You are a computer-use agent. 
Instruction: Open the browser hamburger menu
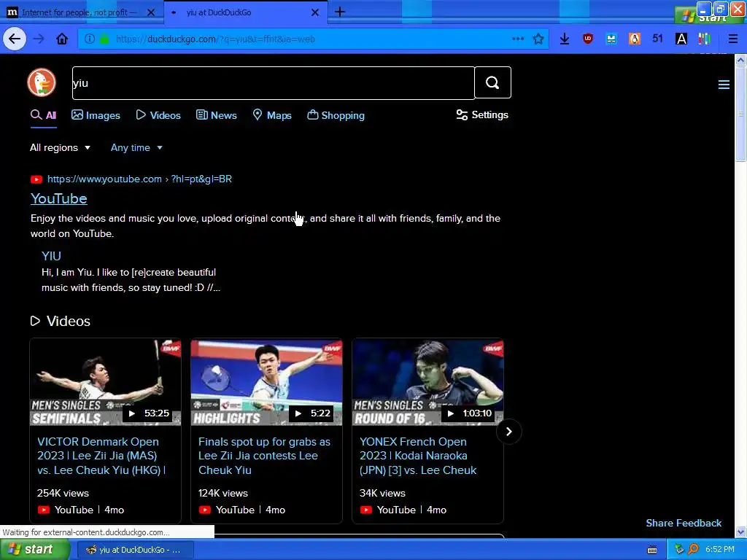pyautogui.click(x=733, y=39)
